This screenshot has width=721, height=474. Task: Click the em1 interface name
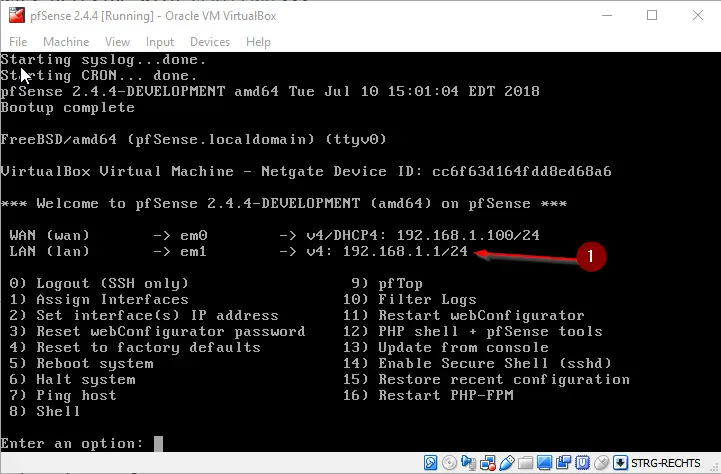tap(194, 251)
